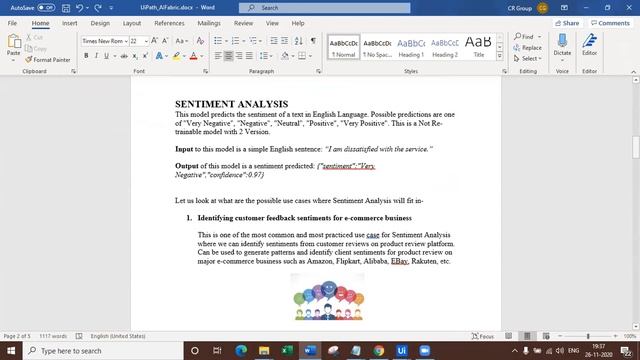Apply the Title style
Screen dimensions: 640x360
tap(479, 47)
